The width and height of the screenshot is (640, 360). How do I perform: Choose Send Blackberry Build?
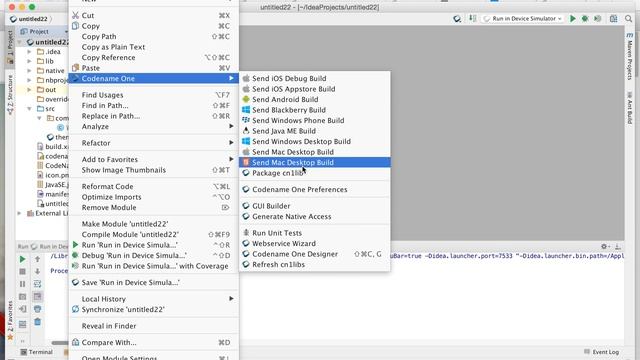(x=314, y=110)
